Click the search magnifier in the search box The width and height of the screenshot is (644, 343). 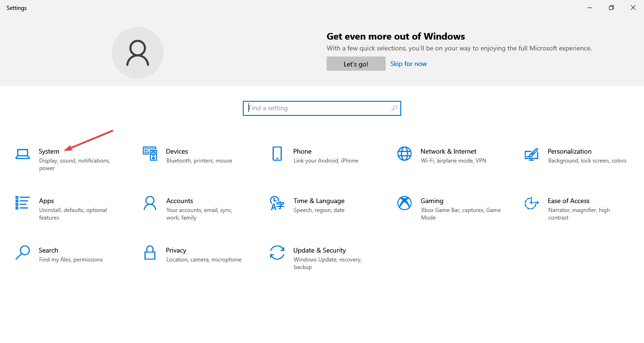(394, 108)
